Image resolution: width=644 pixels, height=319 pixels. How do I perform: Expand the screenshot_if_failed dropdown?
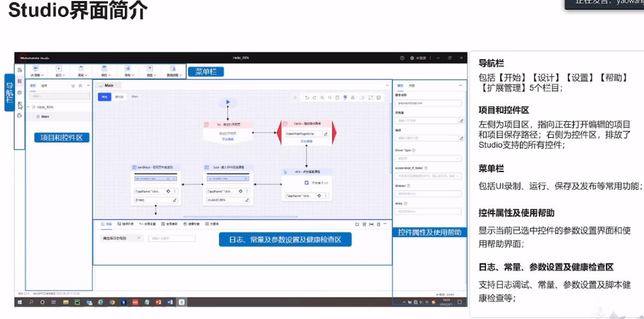428,175
